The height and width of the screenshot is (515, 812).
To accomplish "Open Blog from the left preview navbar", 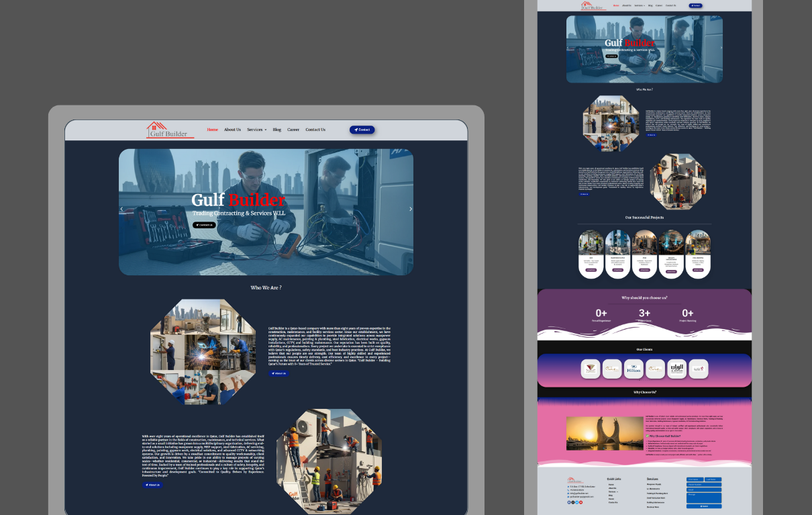I will point(276,130).
